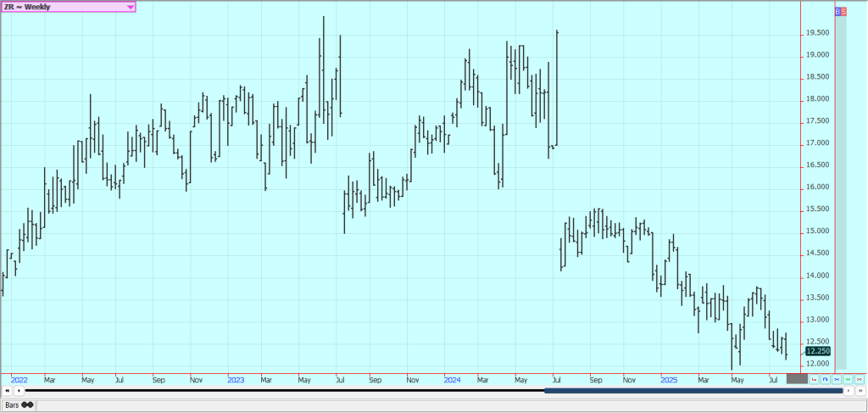Click the 14.000 price axis label
The image size is (868, 413).
pyautogui.click(x=818, y=276)
